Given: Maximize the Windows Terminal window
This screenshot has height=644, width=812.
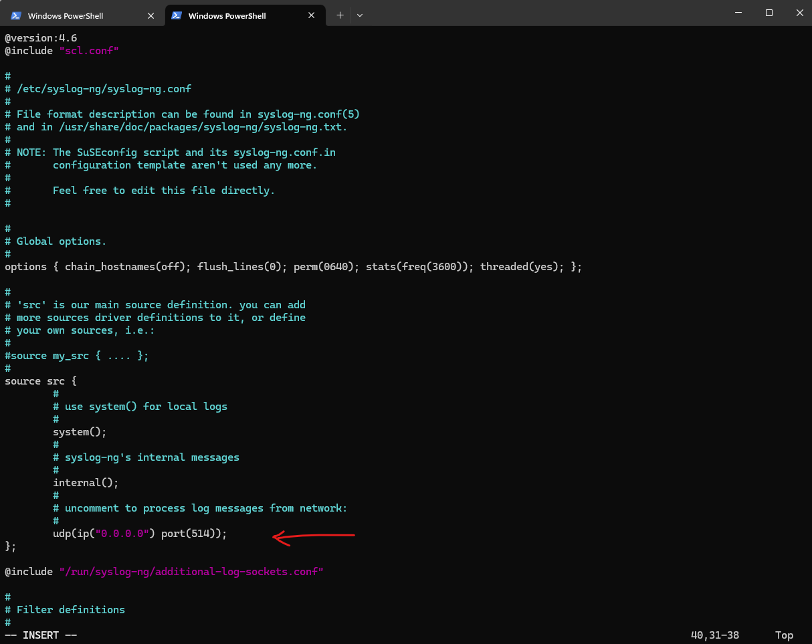Looking at the screenshot, I should (x=769, y=13).
